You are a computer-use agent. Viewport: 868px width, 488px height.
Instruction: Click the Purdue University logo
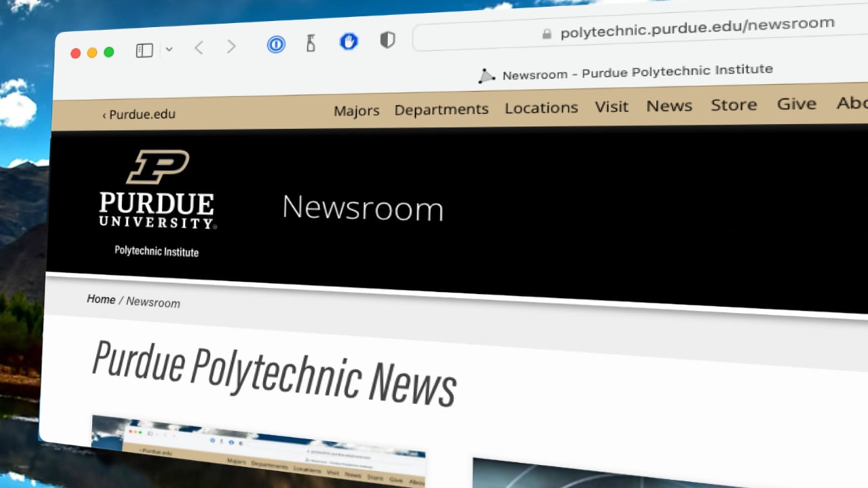157,190
